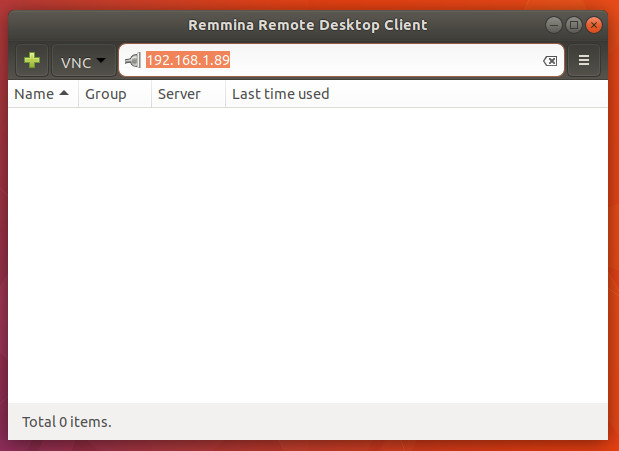619x451 pixels.
Task: Close the Remmina Remote Desktop Client window
Action: 595,24
